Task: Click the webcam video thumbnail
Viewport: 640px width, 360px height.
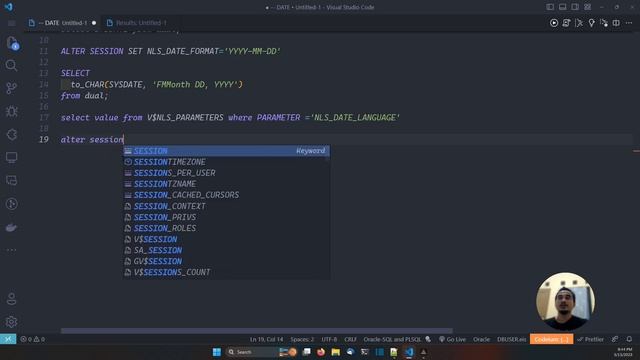Action: pos(565,302)
